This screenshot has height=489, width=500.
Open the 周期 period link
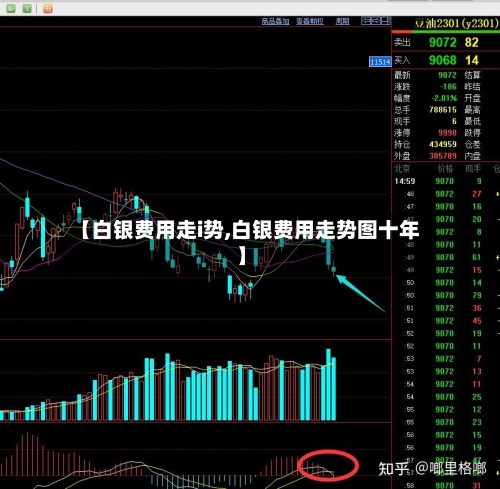342,21
